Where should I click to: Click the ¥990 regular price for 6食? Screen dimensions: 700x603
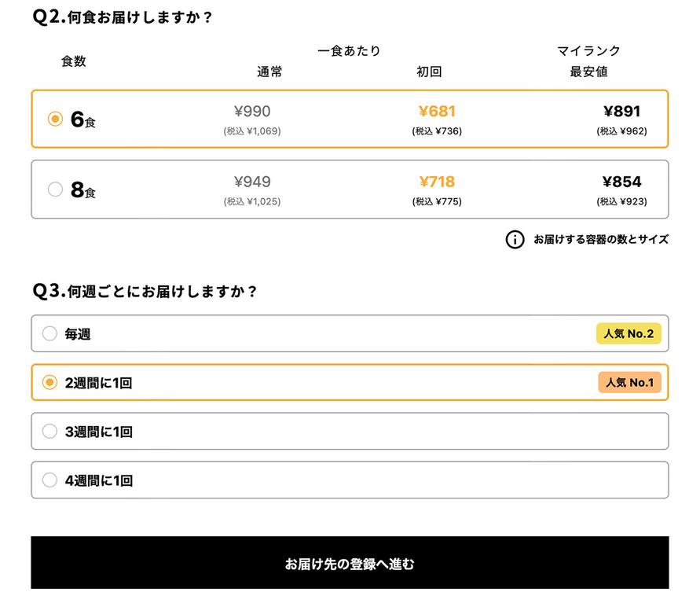pos(252,112)
